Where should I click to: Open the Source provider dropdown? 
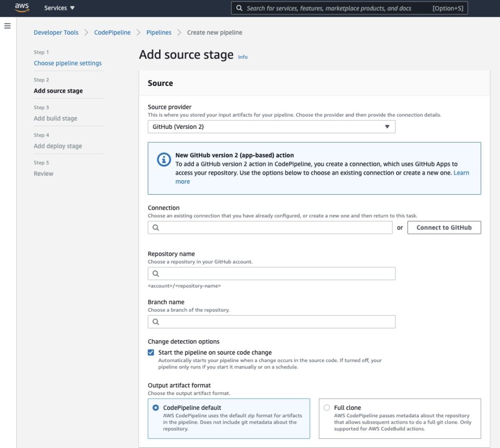click(271, 127)
